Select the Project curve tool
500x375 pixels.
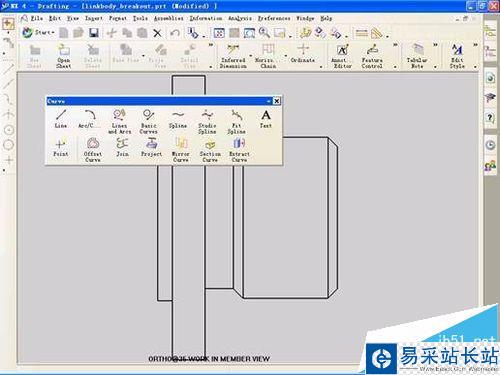(151, 148)
